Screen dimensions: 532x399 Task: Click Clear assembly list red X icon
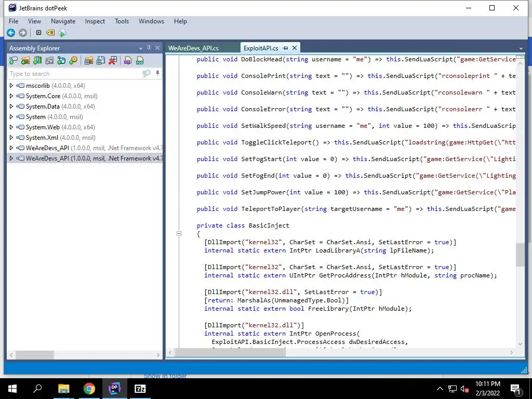pyautogui.click(x=113, y=60)
